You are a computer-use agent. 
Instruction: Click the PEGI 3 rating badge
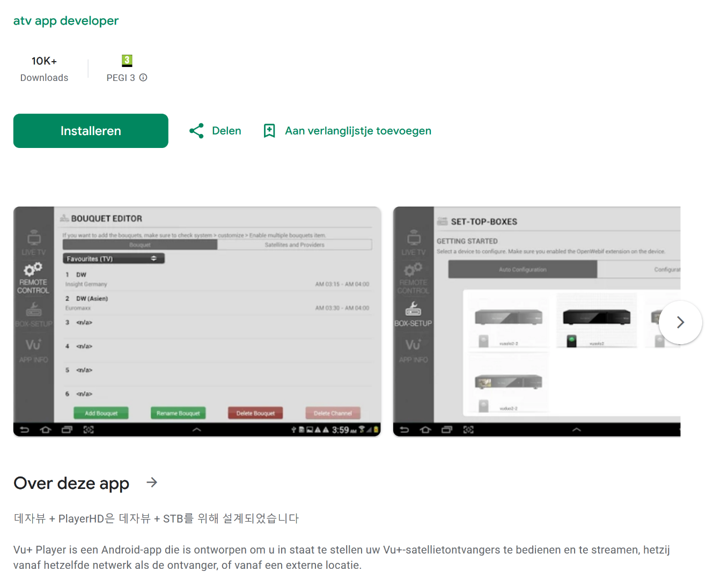point(127,61)
